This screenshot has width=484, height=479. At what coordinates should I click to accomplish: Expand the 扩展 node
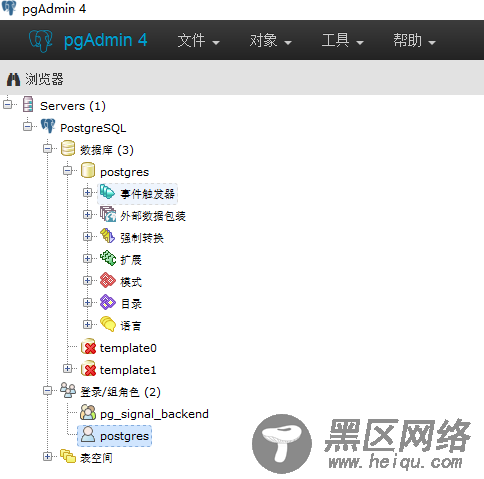point(87,258)
